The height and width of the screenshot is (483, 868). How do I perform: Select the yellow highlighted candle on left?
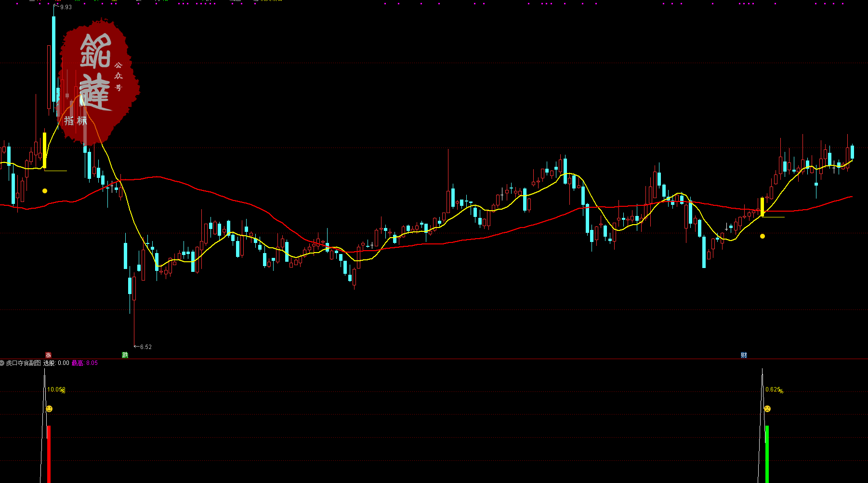[45, 150]
